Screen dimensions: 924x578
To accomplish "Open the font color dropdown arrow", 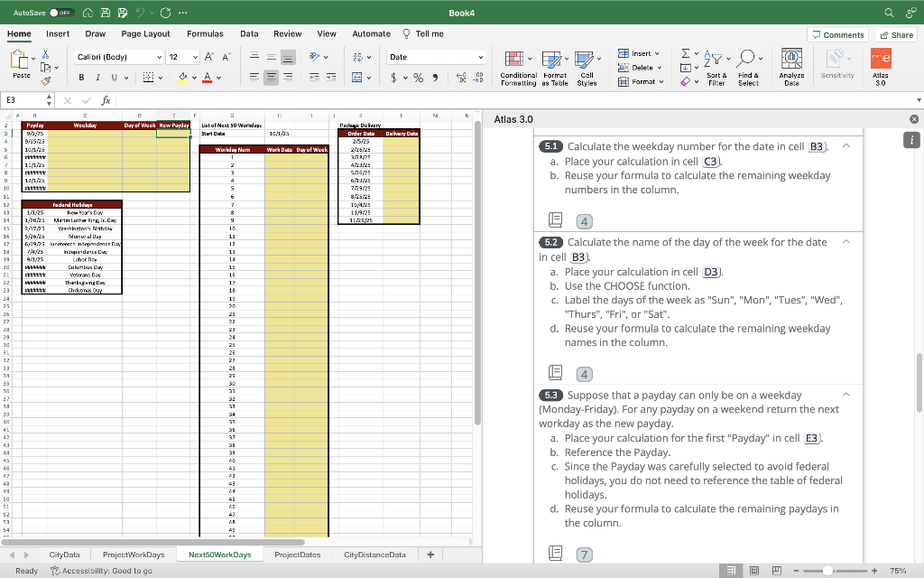I will tap(218, 78).
